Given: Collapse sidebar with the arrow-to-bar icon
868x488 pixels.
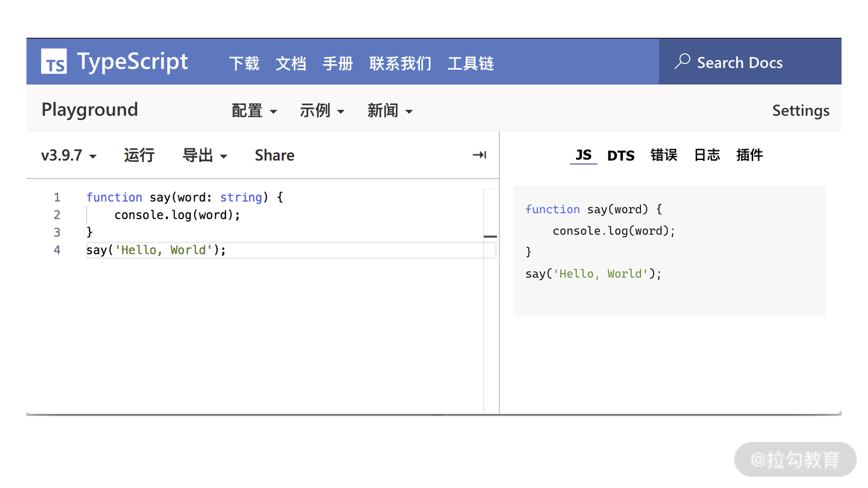Looking at the screenshot, I should coord(480,155).
